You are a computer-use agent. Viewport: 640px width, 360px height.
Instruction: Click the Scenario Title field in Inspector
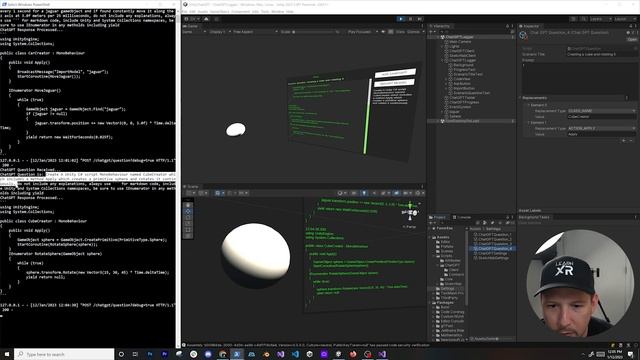[x=601, y=54]
